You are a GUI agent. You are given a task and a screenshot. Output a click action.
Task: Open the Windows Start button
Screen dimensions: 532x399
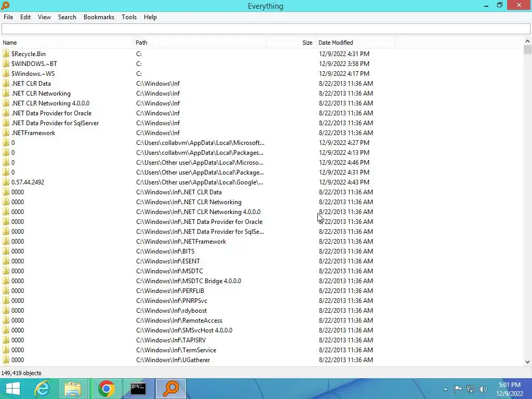click(x=12, y=389)
